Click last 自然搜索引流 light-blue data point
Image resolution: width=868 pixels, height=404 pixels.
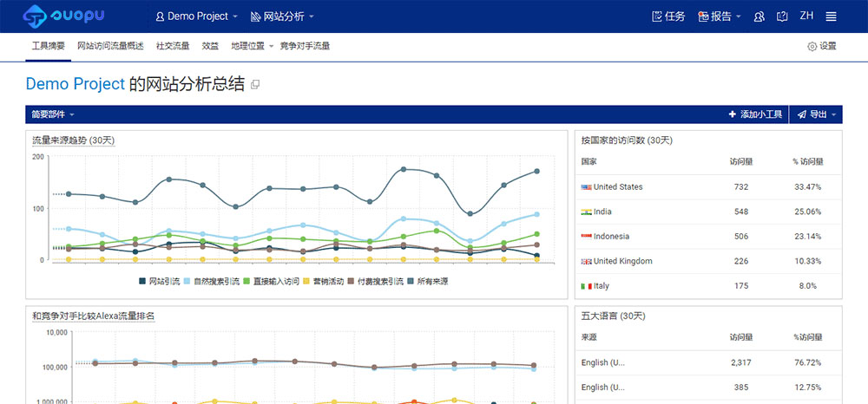pyautogui.click(x=536, y=214)
